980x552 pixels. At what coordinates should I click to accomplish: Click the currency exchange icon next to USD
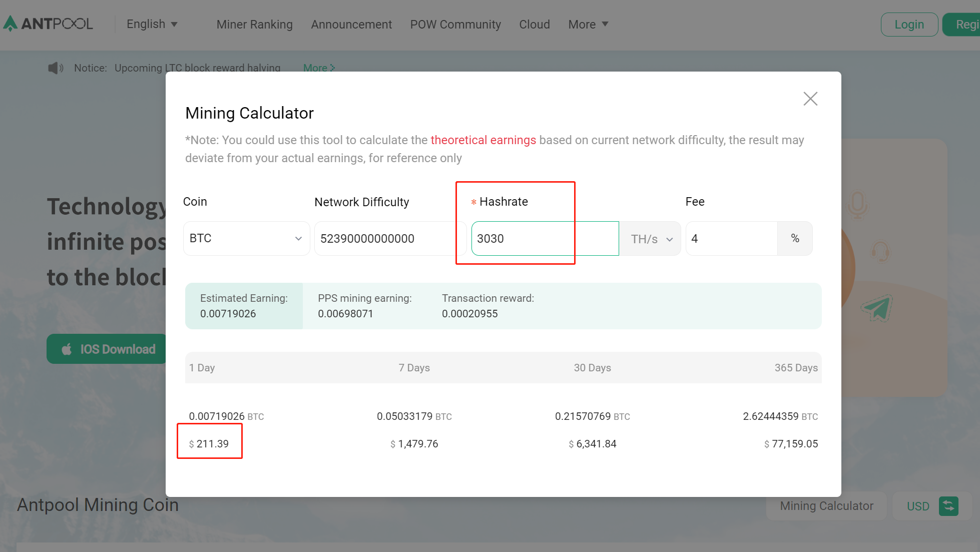tap(949, 506)
